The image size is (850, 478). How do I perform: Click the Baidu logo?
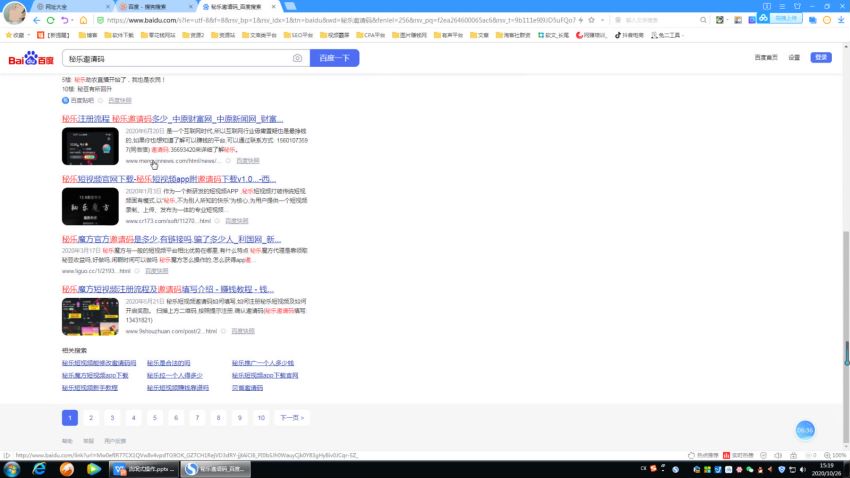[x=31, y=58]
